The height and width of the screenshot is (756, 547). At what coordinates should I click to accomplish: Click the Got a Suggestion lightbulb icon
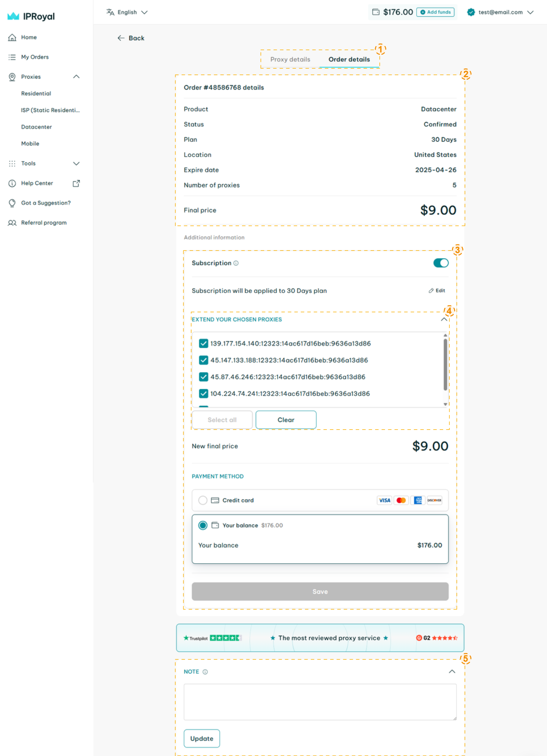point(12,203)
